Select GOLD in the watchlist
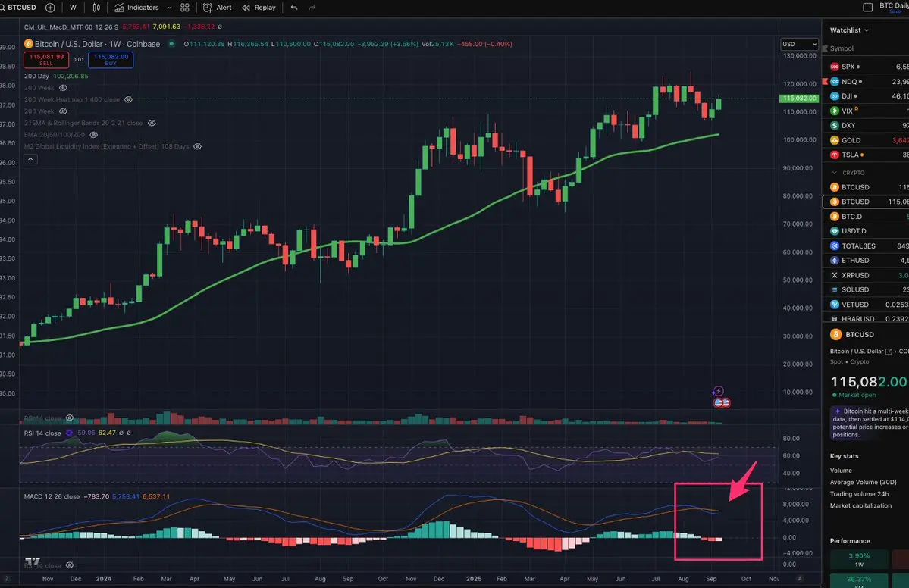This screenshot has height=588, width=909. 866,140
